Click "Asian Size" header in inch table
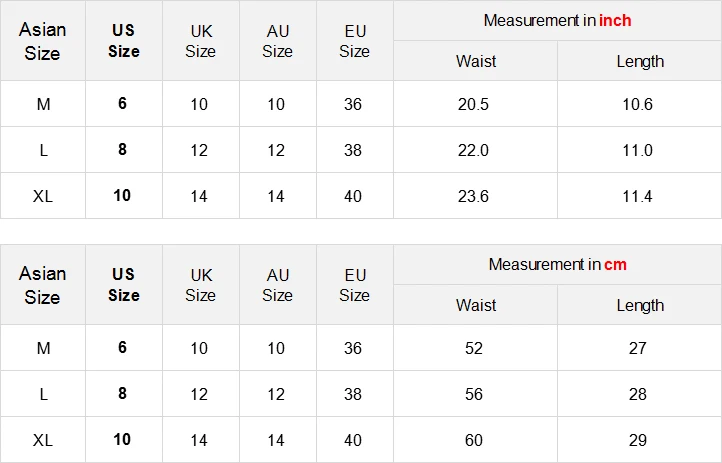This screenshot has height=463, width=722. click(x=43, y=41)
